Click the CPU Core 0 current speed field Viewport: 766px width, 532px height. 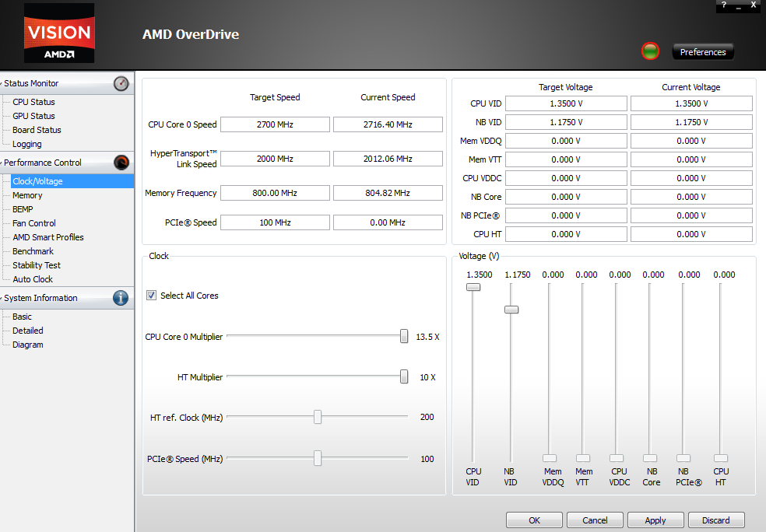(388, 124)
